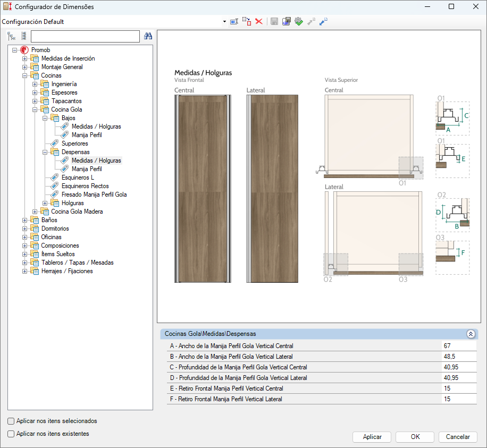Edit value 67 for Ancho Vertical Central
This screenshot has height=448, width=487.
point(459,346)
